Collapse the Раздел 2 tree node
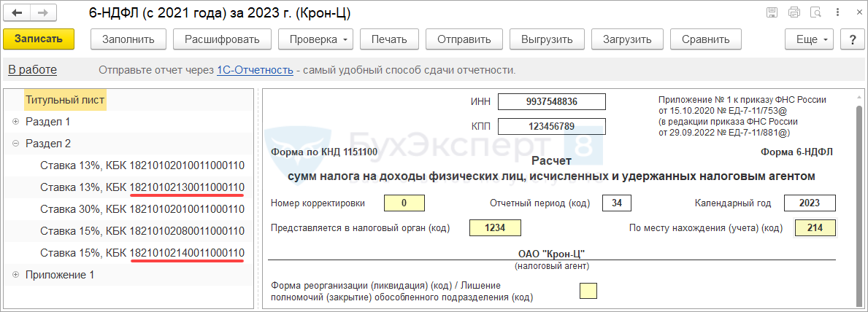 [15, 144]
